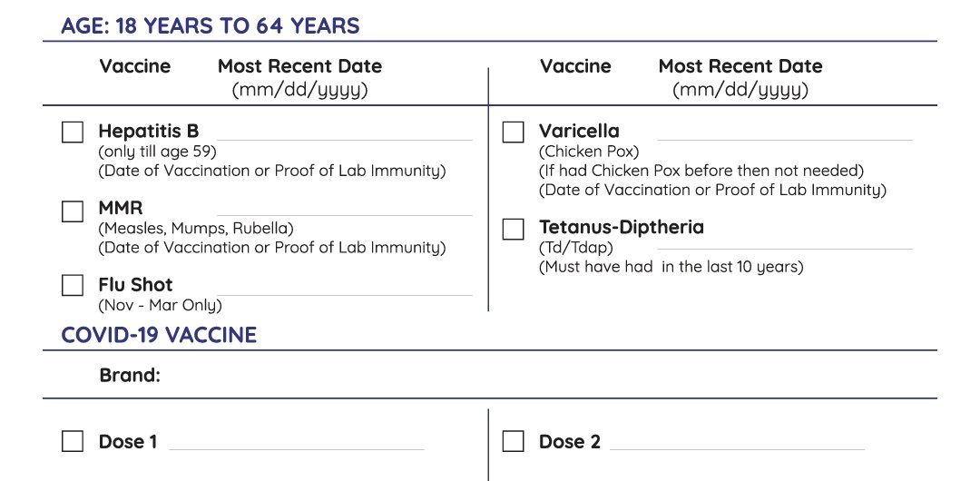Image resolution: width=980 pixels, height=481 pixels.
Task: Enable the Flu Shot checkbox
Action: [x=73, y=286]
